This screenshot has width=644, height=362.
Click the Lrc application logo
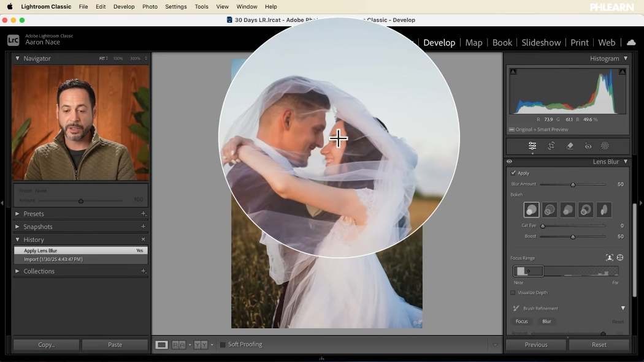click(x=13, y=40)
